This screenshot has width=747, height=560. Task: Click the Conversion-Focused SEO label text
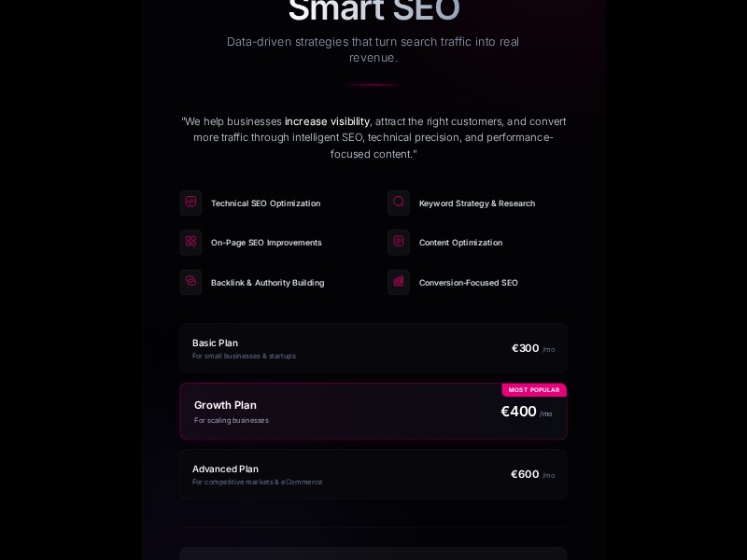[x=468, y=283]
